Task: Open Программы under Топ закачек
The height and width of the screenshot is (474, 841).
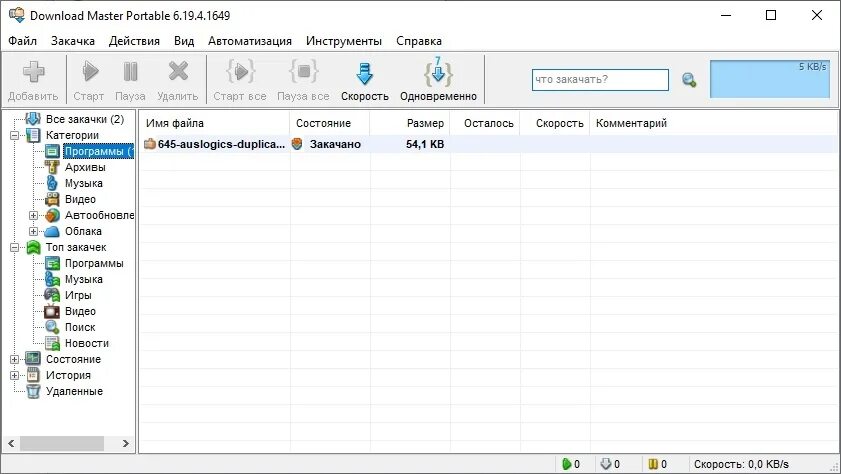Action: tap(94, 263)
